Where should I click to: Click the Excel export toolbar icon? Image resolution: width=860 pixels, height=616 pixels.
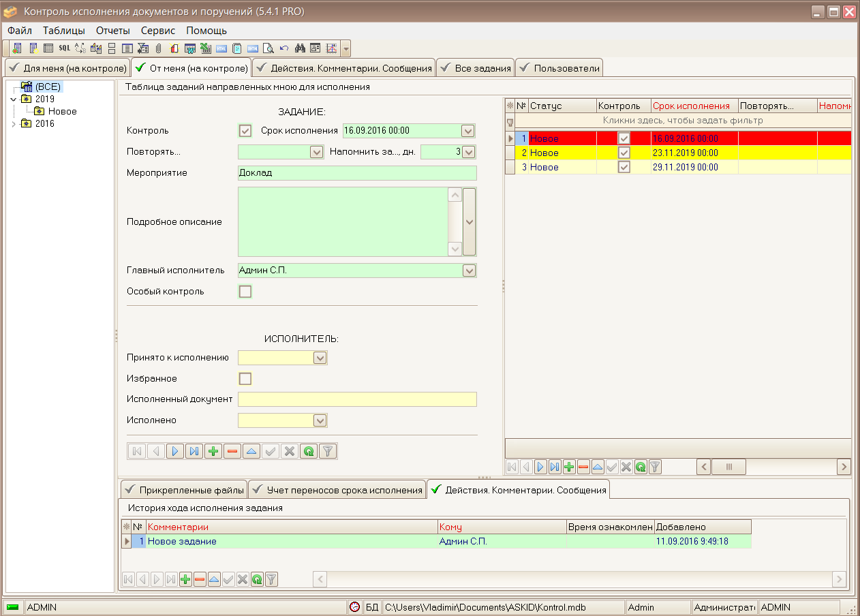click(x=206, y=48)
